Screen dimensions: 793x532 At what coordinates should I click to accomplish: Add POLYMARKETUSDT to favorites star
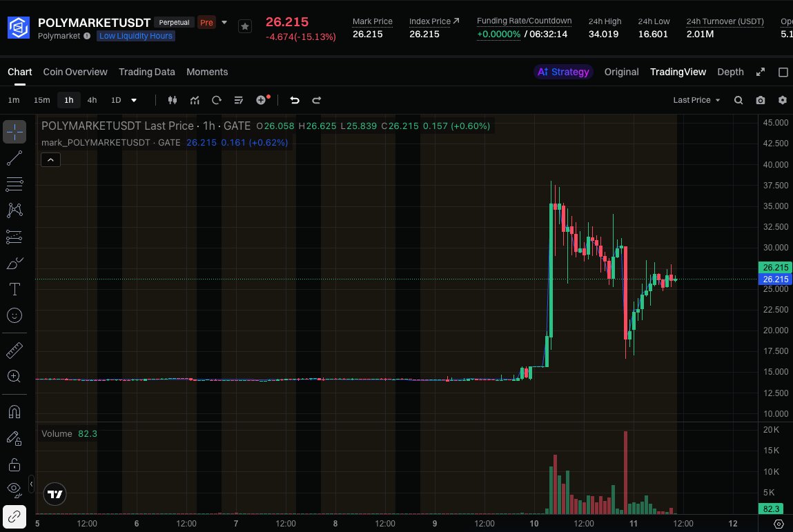pos(245,26)
